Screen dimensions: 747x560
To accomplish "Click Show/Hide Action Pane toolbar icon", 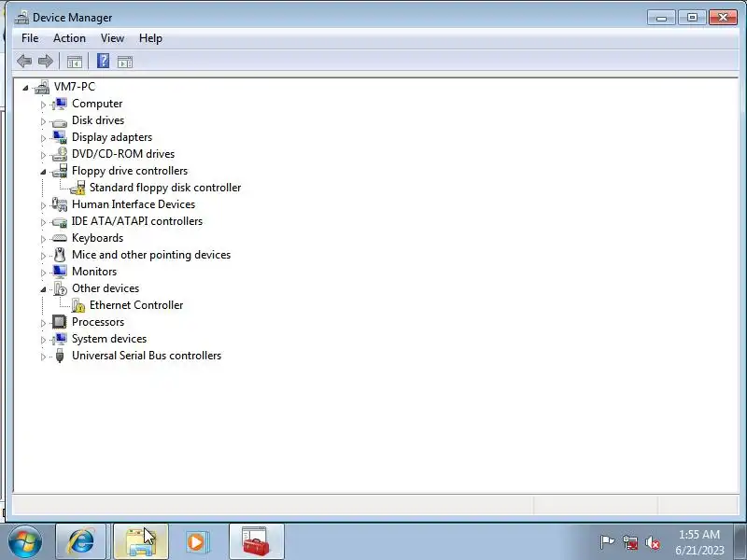I will 125,62.
